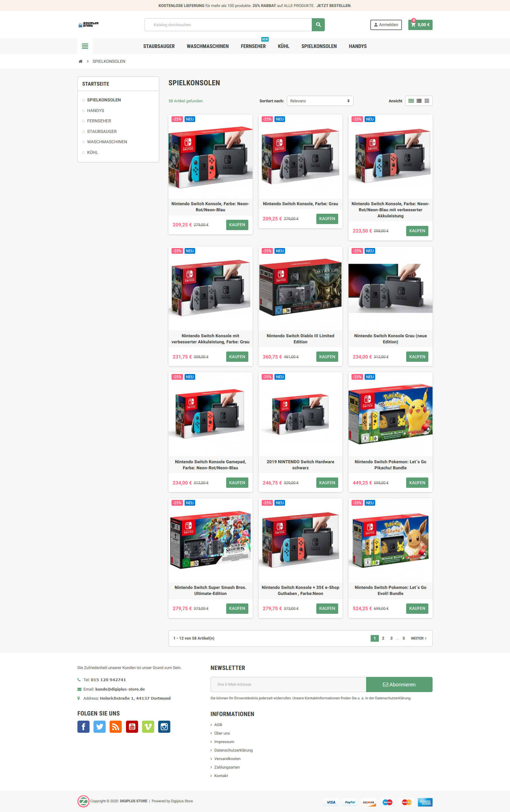Viewport: 510px width, 812px height.
Task: Switch to grid view layout icon
Action: [x=411, y=101]
